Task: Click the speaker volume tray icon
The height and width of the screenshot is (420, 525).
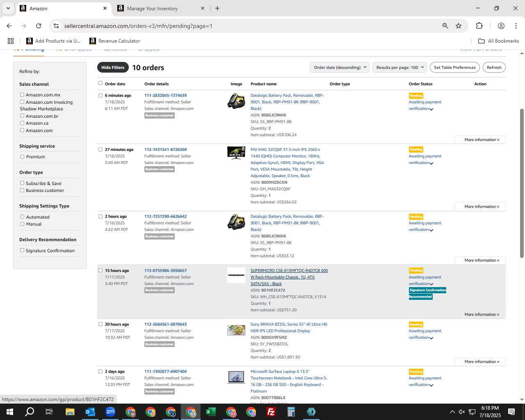Action: [x=462, y=412]
